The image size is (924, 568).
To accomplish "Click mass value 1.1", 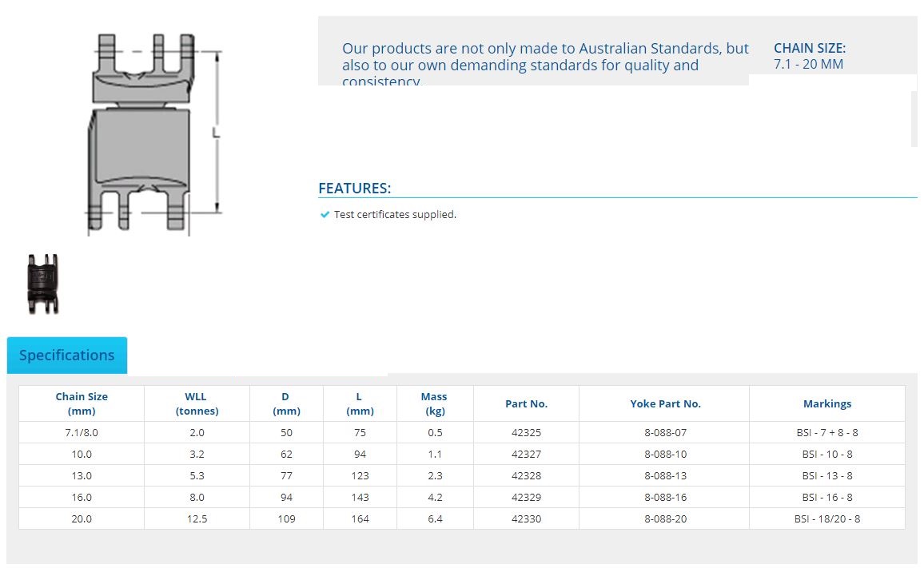I will point(435,455).
